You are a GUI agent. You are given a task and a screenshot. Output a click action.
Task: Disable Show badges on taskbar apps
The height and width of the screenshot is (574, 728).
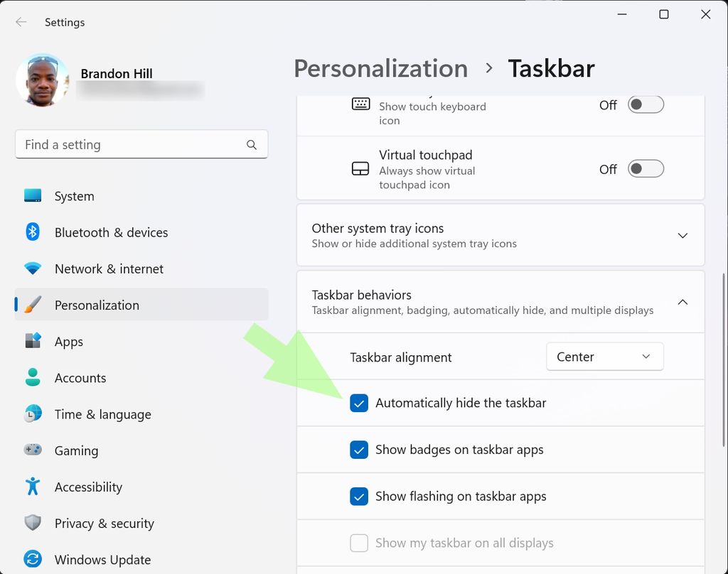[359, 450]
